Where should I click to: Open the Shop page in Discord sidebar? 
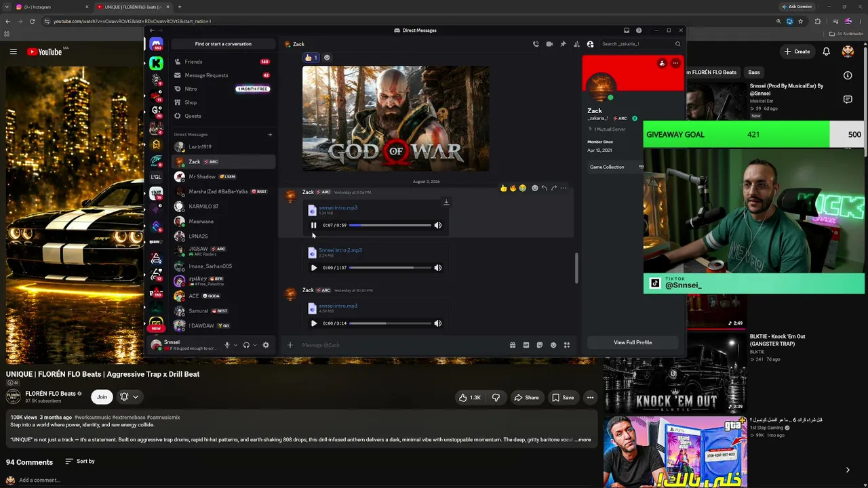(222, 102)
